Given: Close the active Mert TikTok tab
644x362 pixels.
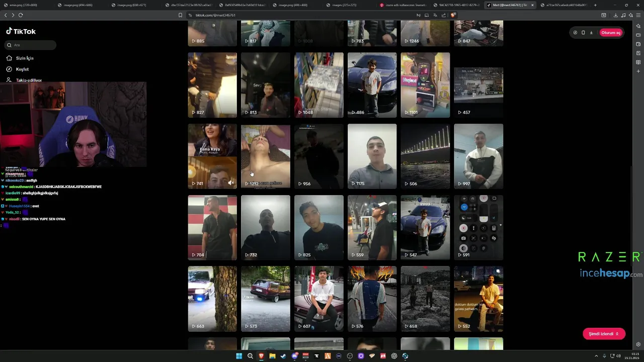Looking at the screenshot, I should coord(532,5).
